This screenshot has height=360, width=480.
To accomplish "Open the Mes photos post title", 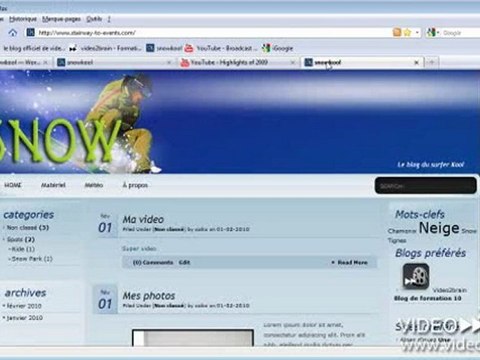I will pyautogui.click(x=149, y=296).
